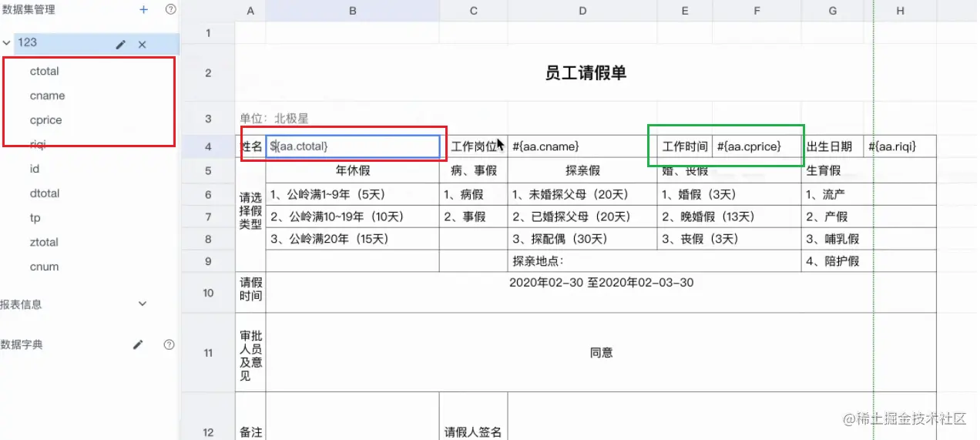Viewport: 980px width, 440px height.
Task: Click the 姓名 label cell
Action: tap(251, 146)
